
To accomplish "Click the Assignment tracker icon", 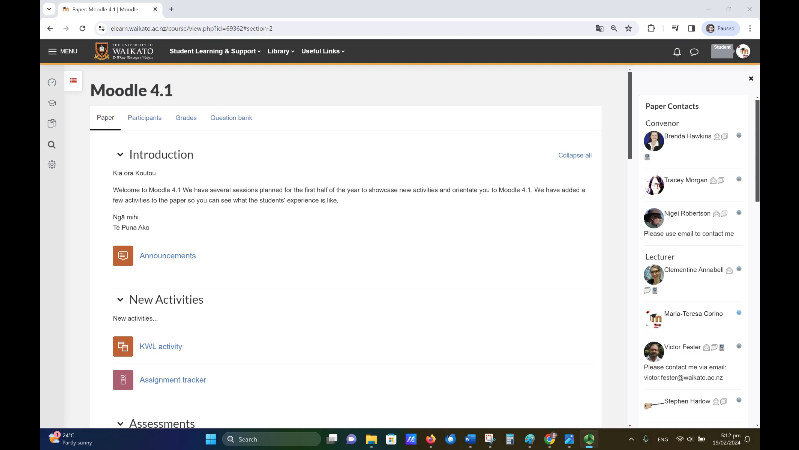I will point(123,380).
